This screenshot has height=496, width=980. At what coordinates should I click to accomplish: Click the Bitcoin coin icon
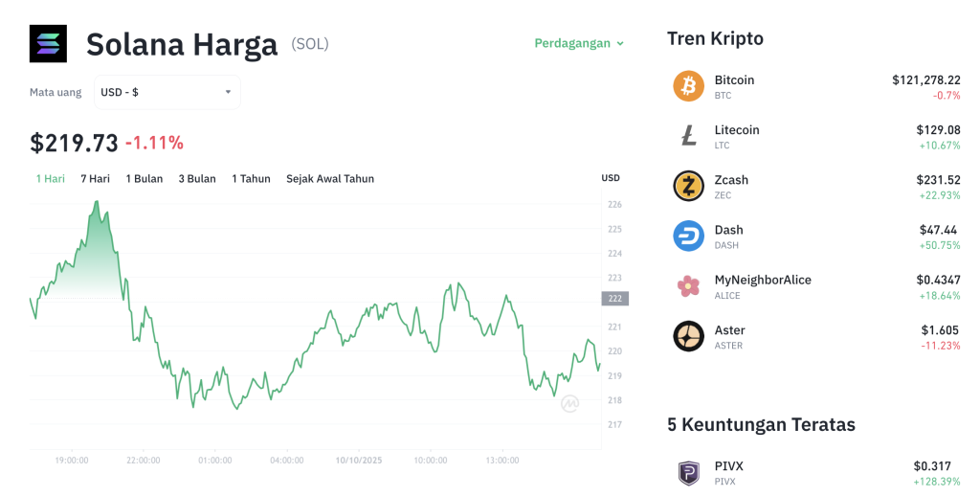pos(688,86)
